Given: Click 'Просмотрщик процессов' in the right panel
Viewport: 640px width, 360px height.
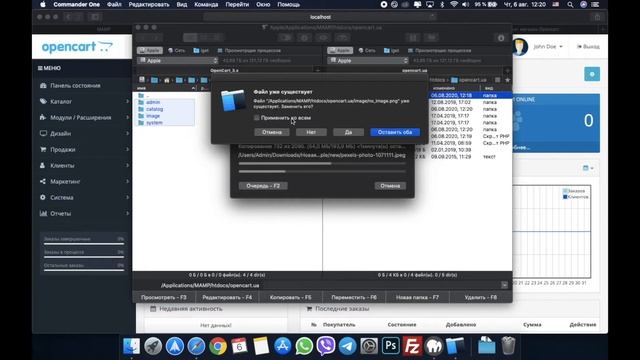Looking at the screenshot, I should [x=439, y=51].
